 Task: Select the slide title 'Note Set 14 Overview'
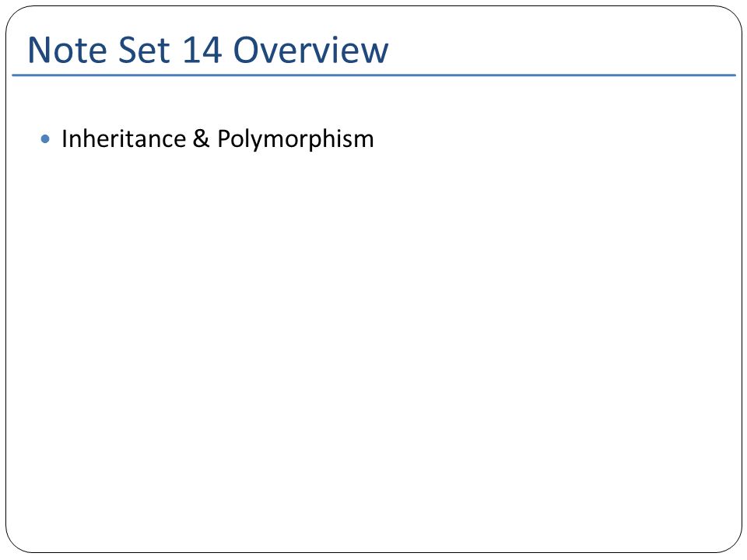point(209,50)
